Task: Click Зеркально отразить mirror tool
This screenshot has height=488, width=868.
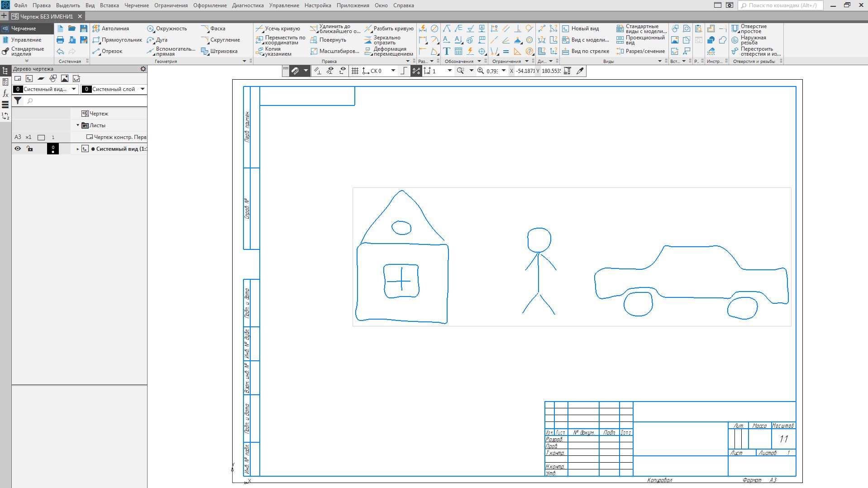Action: pyautogui.click(x=382, y=40)
